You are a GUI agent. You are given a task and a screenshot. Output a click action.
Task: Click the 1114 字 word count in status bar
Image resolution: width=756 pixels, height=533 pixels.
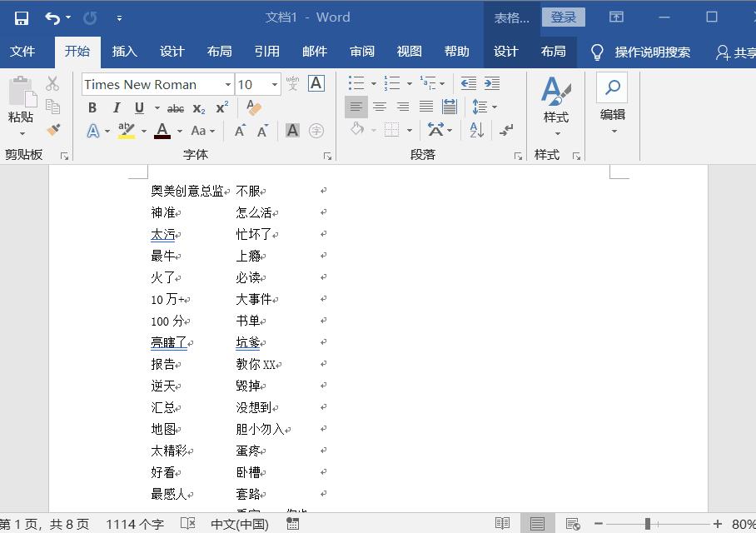135,525
